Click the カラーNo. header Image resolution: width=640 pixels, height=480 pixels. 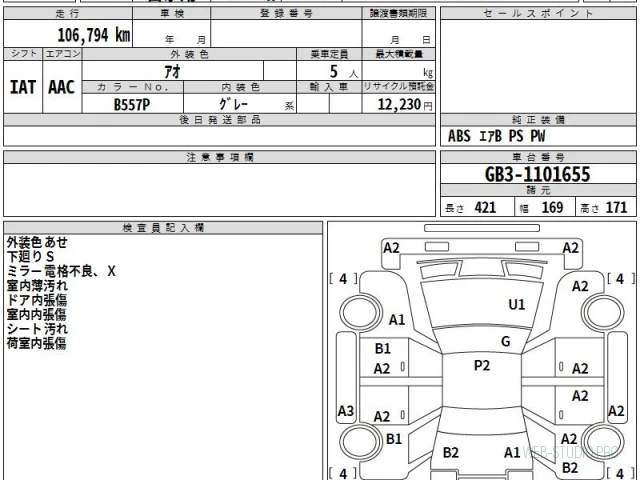pos(133,87)
